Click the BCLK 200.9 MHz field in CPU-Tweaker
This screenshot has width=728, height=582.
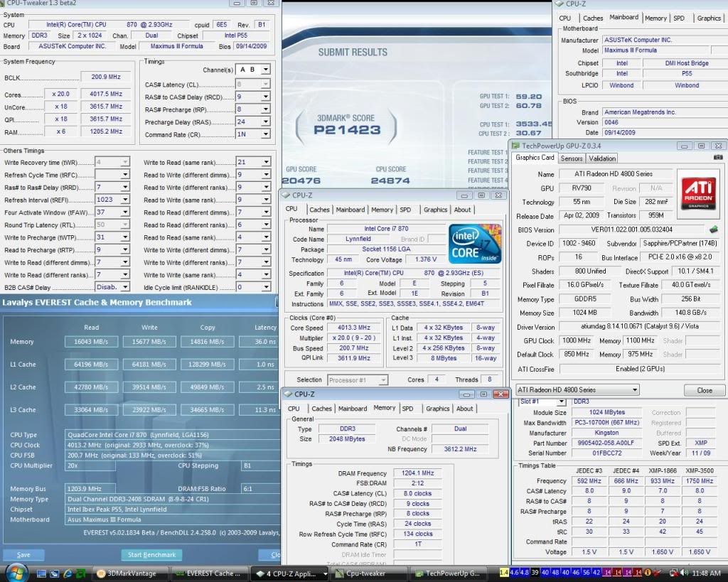[x=106, y=77]
